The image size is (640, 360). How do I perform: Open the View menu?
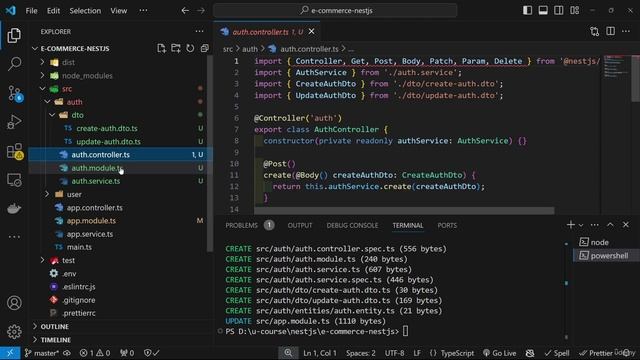(118, 11)
